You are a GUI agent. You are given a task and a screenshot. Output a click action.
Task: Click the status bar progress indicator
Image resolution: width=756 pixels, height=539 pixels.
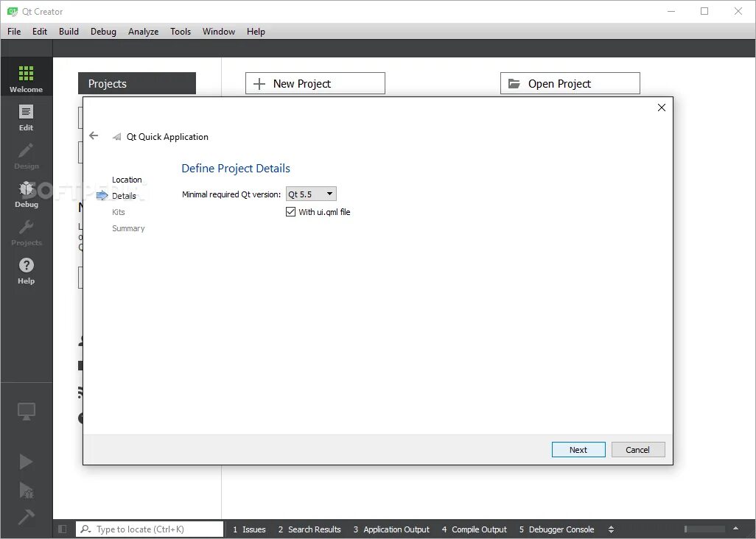[704, 529]
